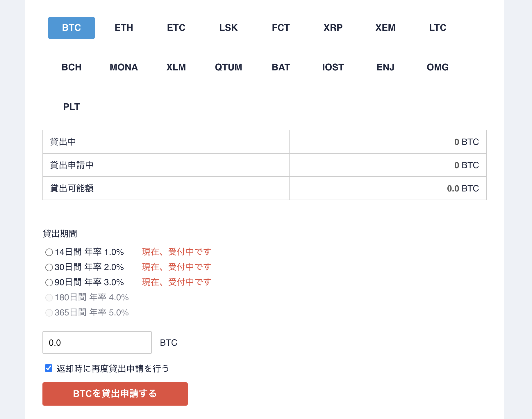
Task: Switch to the IOST currency tab
Action: (x=333, y=67)
